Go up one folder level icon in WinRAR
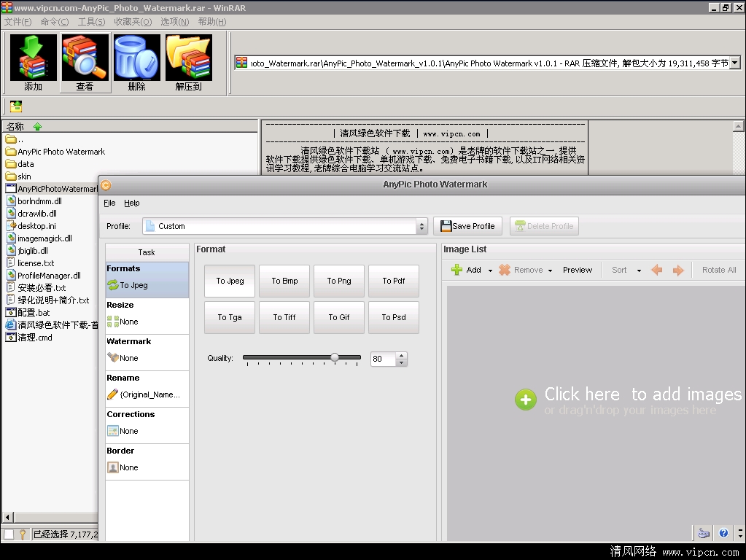The image size is (746, 560). 16,106
